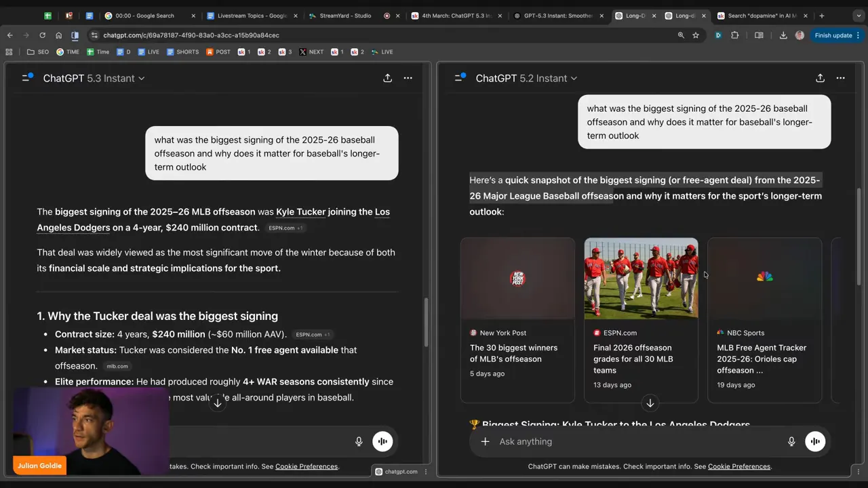Go to the browser Home page
This screenshot has width=868, height=488.
[58, 35]
